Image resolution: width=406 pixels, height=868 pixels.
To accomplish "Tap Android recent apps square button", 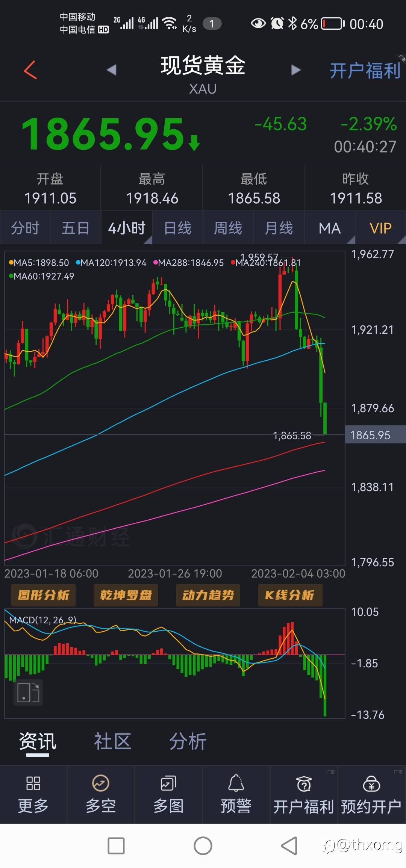I will 116,846.
